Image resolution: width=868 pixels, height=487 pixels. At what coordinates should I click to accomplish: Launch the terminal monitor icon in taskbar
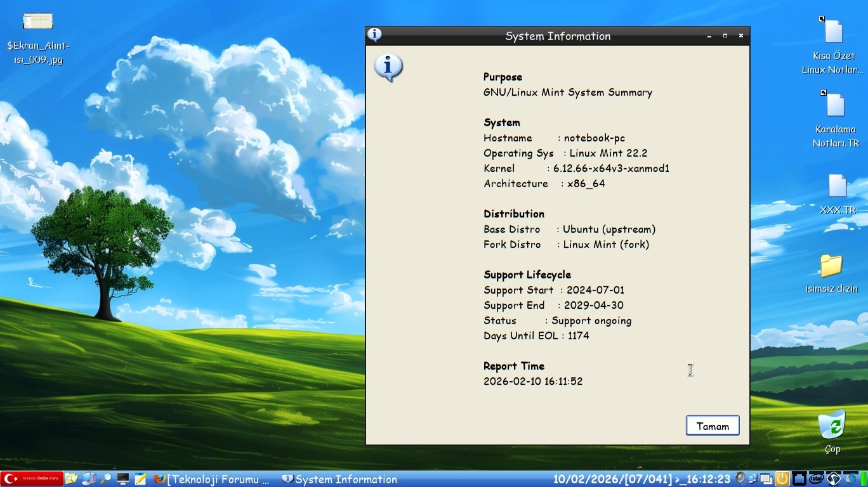pyautogui.click(x=123, y=479)
